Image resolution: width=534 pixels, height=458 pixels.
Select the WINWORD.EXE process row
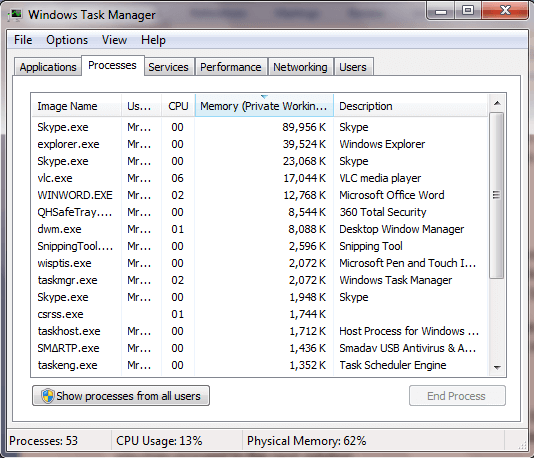(260, 195)
